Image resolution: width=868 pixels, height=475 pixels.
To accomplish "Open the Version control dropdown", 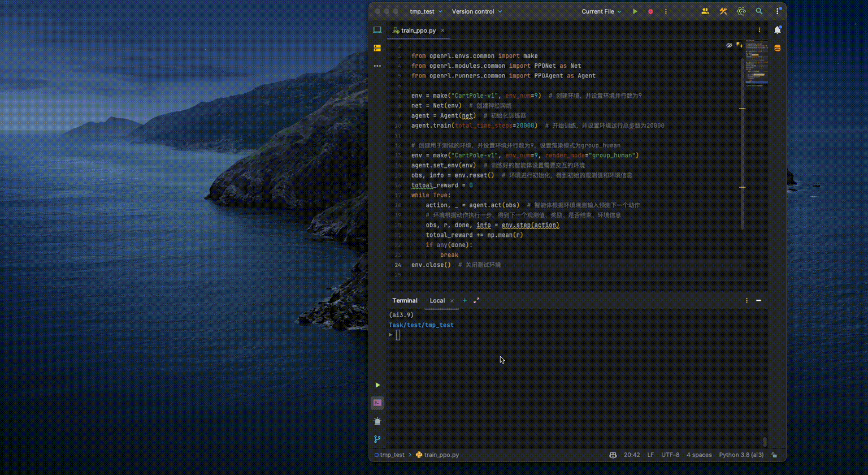I will [x=477, y=11].
